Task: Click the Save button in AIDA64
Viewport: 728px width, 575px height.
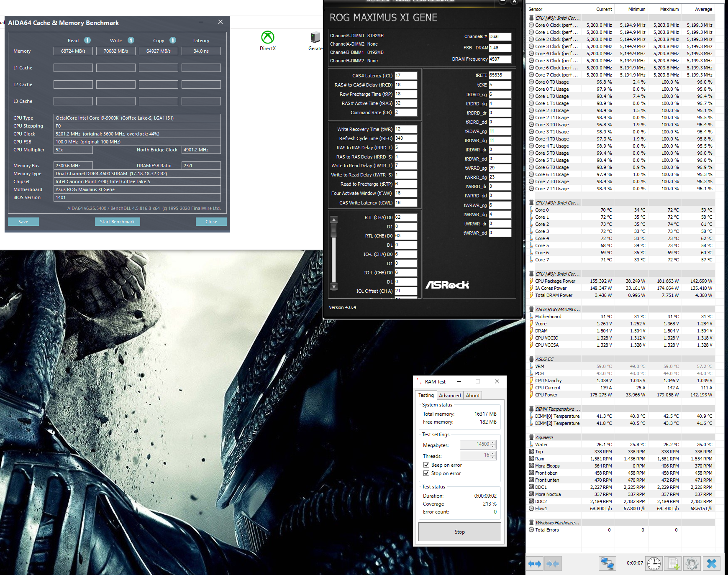Action: 23,222
